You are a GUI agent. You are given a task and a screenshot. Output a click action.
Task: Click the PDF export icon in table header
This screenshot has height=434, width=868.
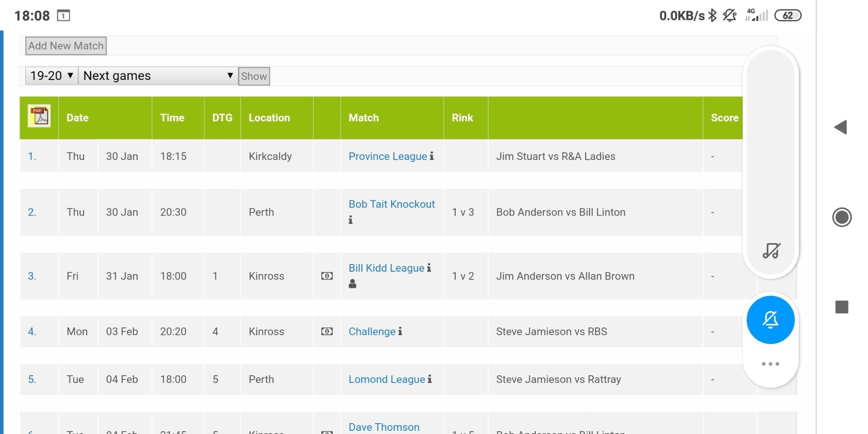pyautogui.click(x=39, y=117)
